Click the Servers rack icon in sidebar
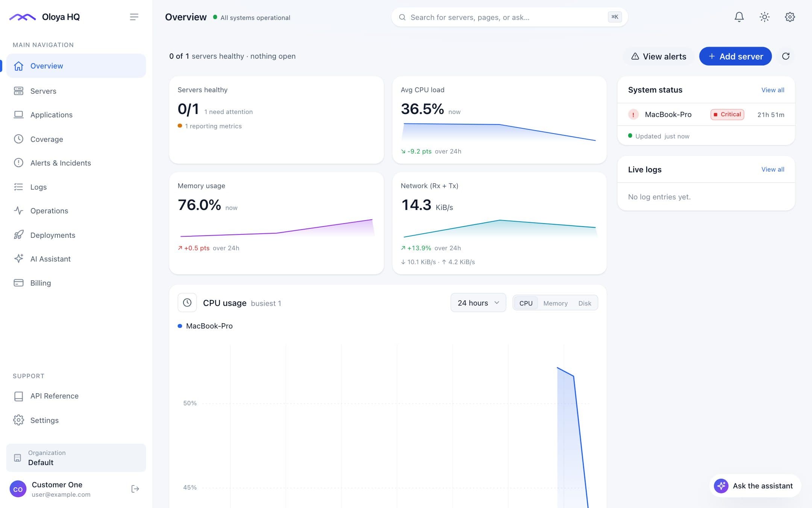812x508 pixels. (18, 91)
